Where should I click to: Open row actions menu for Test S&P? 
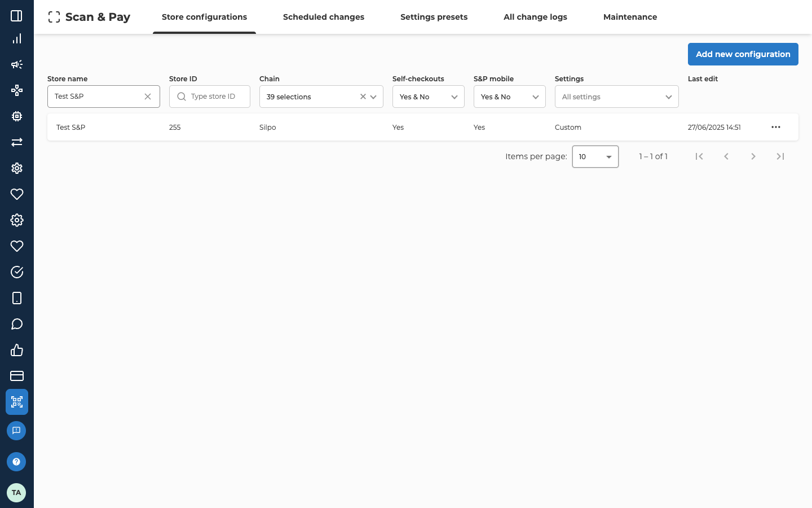pyautogui.click(x=776, y=127)
